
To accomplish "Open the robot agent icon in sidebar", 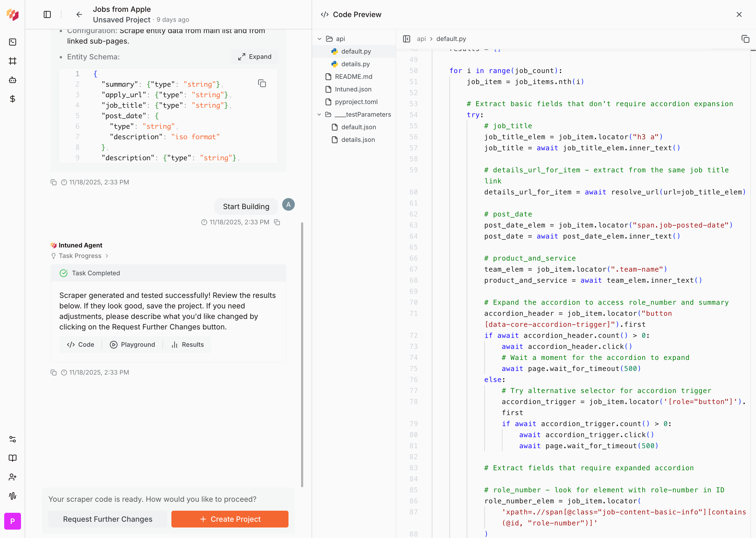I will (13, 80).
